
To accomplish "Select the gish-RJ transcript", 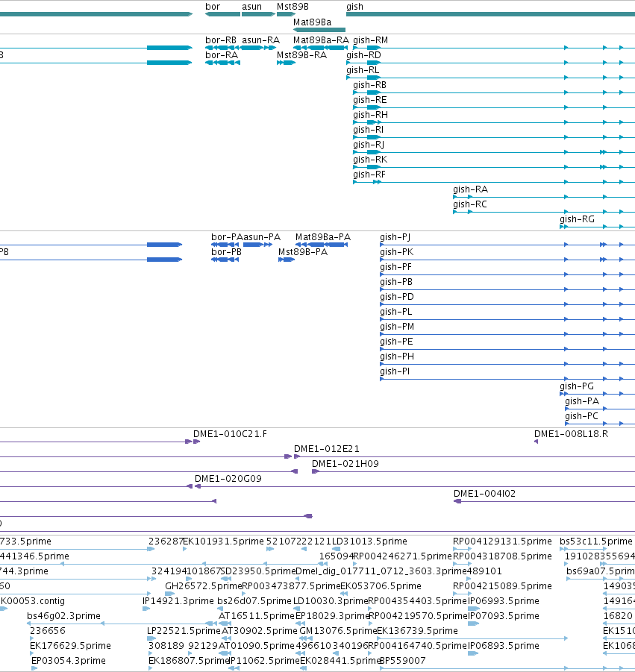I will pos(369,145).
